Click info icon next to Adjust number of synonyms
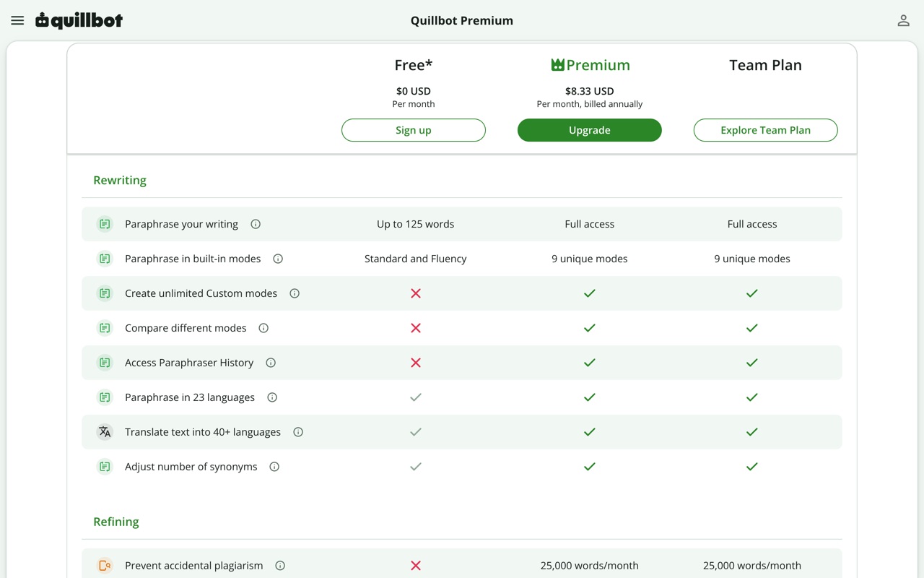The width and height of the screenshot is (924, 578). [274, 467]
